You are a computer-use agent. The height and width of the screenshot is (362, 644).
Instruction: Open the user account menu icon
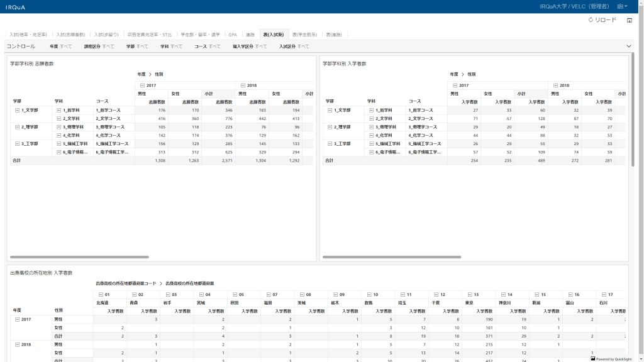tap(623, 6)
